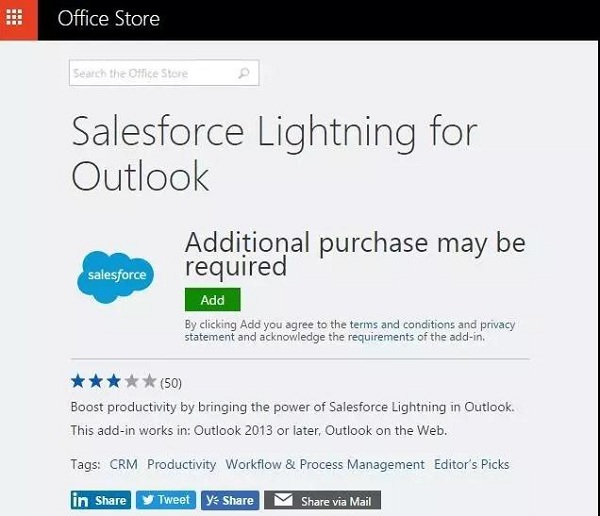Click the search magnifier icon
600x516 pixels.
coord(244,73)
